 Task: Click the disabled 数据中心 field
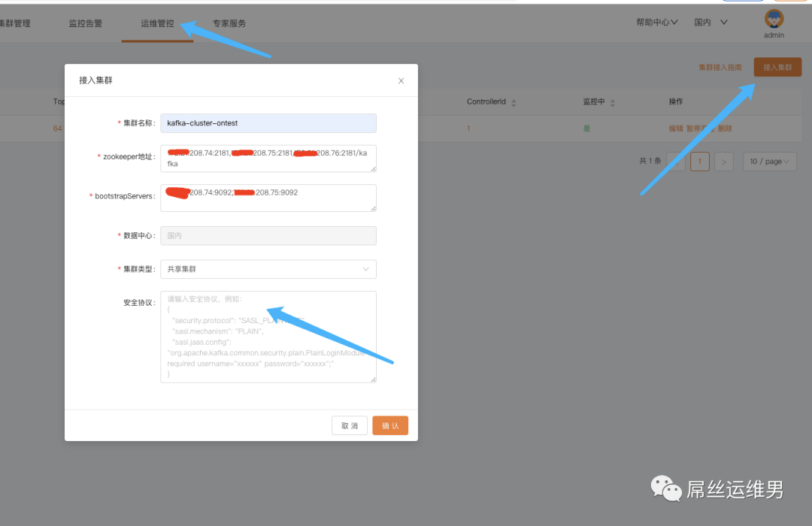pyautogui.click(x=268, y=236)
